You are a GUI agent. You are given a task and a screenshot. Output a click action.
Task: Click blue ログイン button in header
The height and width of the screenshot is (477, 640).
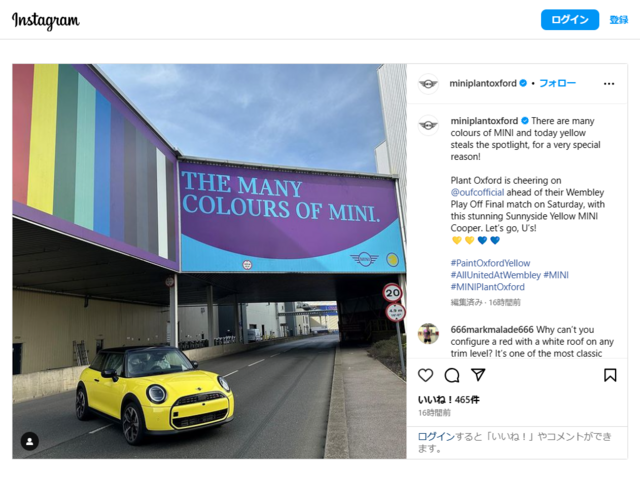[x=570, y=20]
